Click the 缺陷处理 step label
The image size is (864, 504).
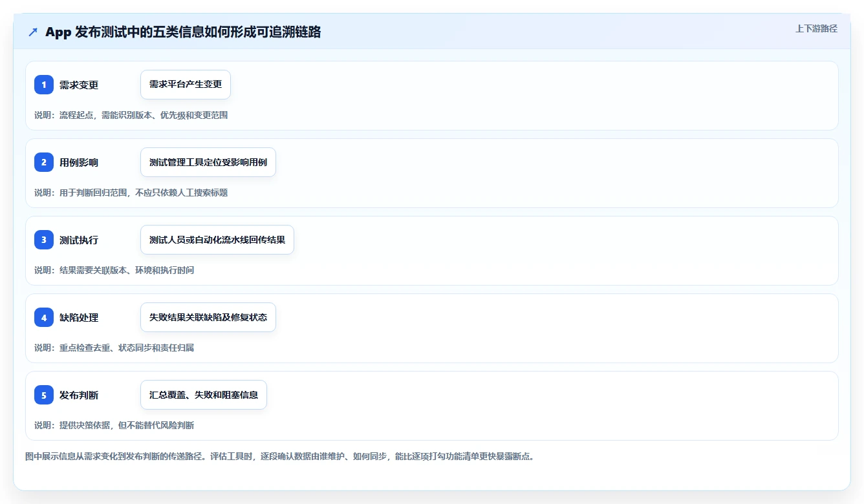click(x=79, y=317)
